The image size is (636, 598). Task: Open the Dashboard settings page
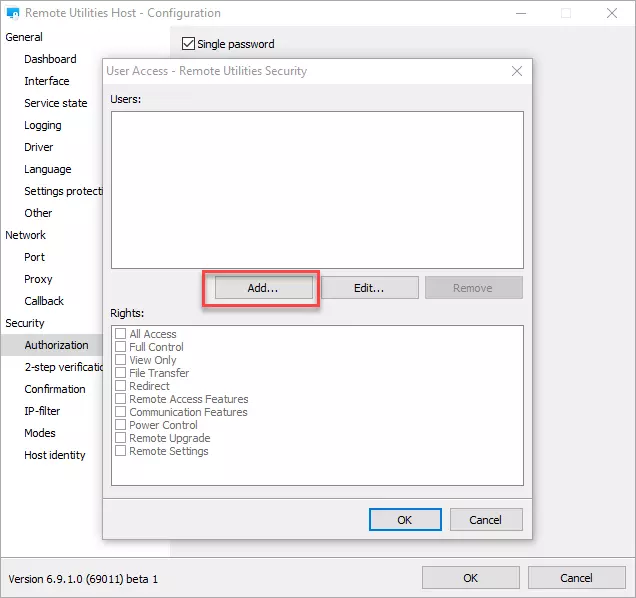click(50, 59)
